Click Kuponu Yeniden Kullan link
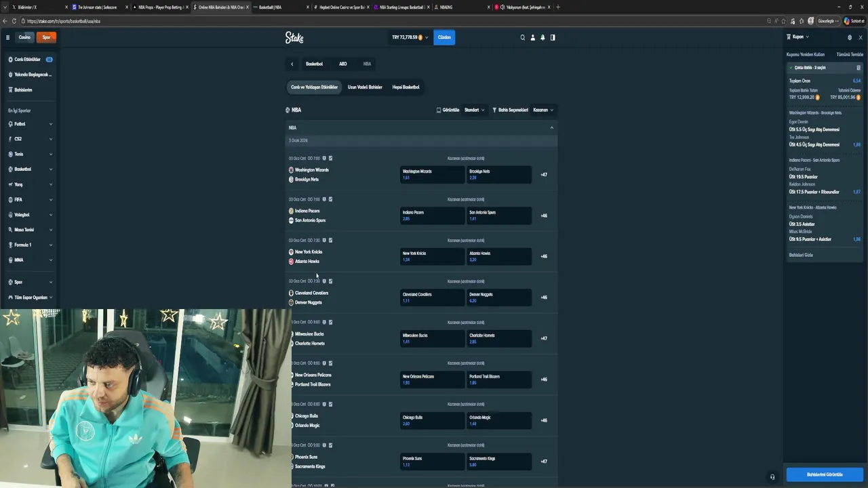The width and height of the screenshot is (868, 488). (x=806, y=54)
